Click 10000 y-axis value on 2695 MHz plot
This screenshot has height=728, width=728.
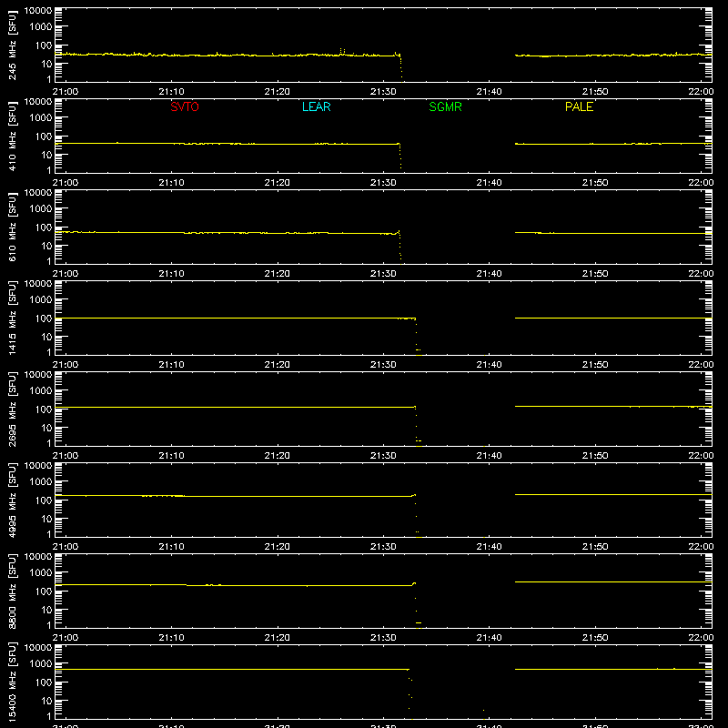pyautogui.click(x=38, y=375)
